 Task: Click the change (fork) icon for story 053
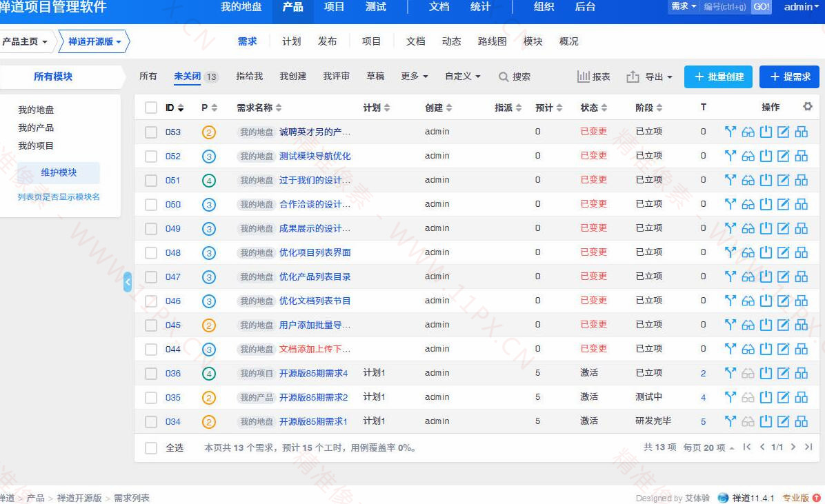[730, 132]
